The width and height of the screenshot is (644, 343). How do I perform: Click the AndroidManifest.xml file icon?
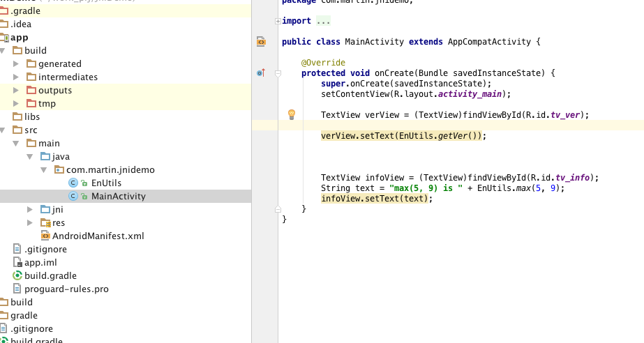[45, 236]
